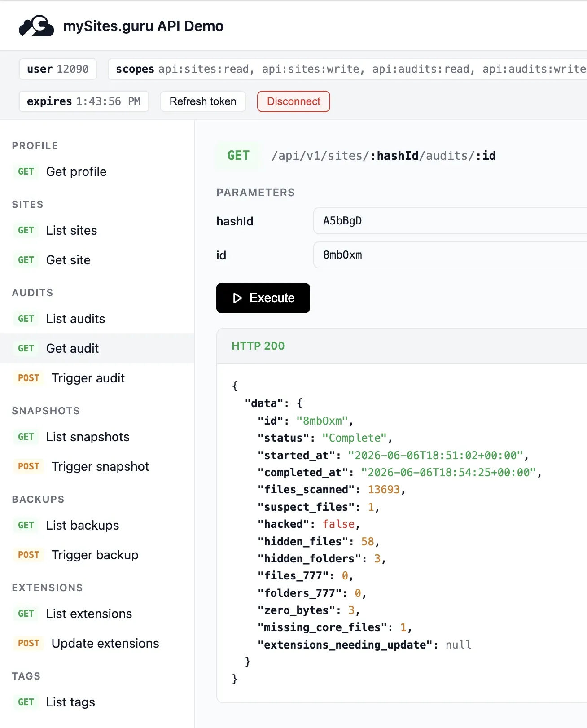Click the play icon on Execute button

click(x=237, y=298)
